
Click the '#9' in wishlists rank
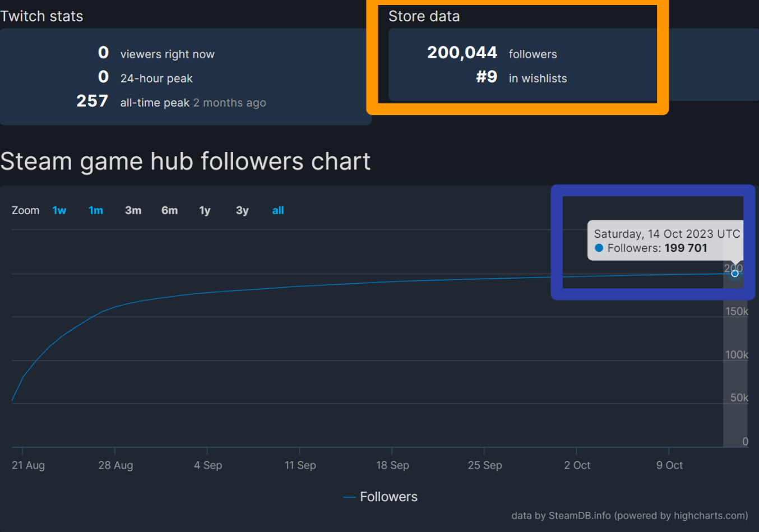[487, 77]
